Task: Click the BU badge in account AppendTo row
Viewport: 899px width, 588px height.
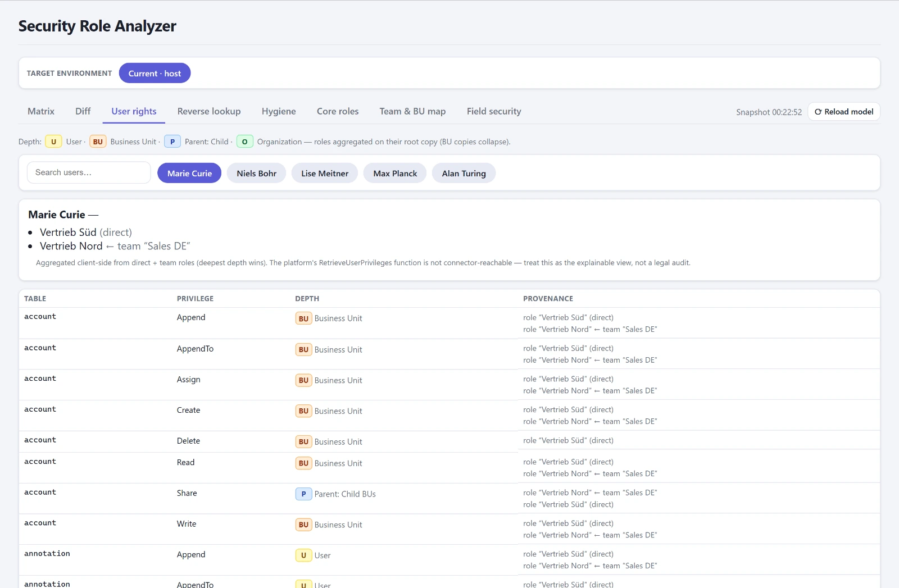Action: [x=303, y=349]
